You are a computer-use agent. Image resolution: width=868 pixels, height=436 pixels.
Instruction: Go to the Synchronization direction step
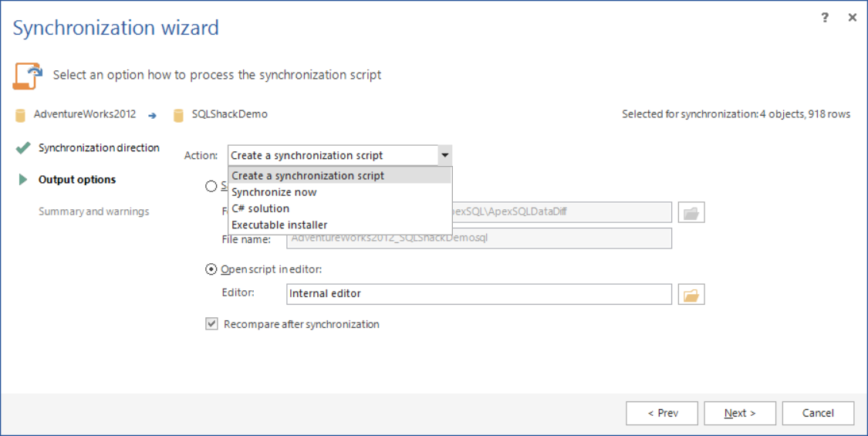(x=99, y=147)
